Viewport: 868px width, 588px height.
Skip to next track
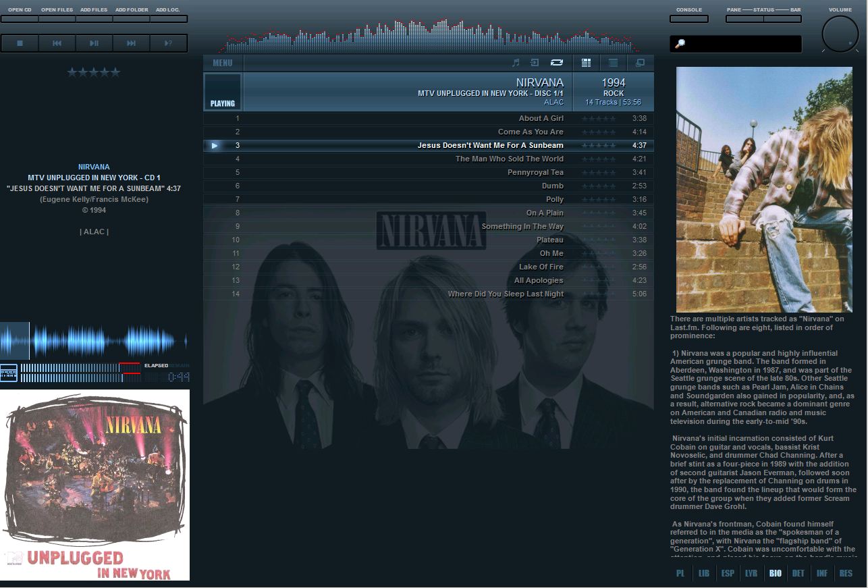point(131,43)
